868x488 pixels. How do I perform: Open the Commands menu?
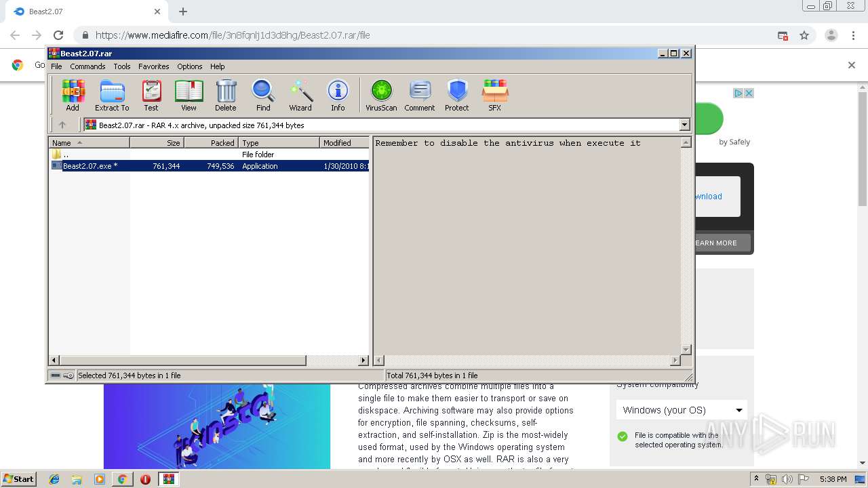[87, 66]
